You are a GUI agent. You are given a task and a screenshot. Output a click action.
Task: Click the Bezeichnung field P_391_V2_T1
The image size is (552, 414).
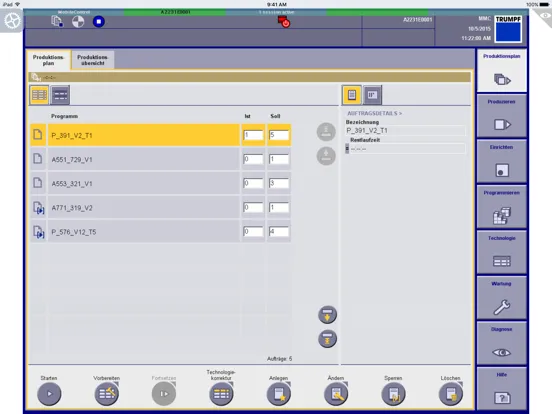[x=406, y=131]
